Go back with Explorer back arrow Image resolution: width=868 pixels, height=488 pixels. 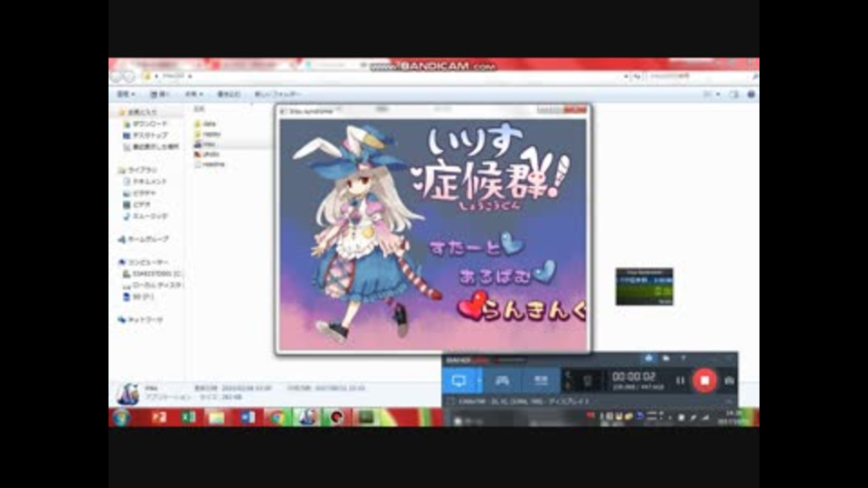tap(117, 76)
